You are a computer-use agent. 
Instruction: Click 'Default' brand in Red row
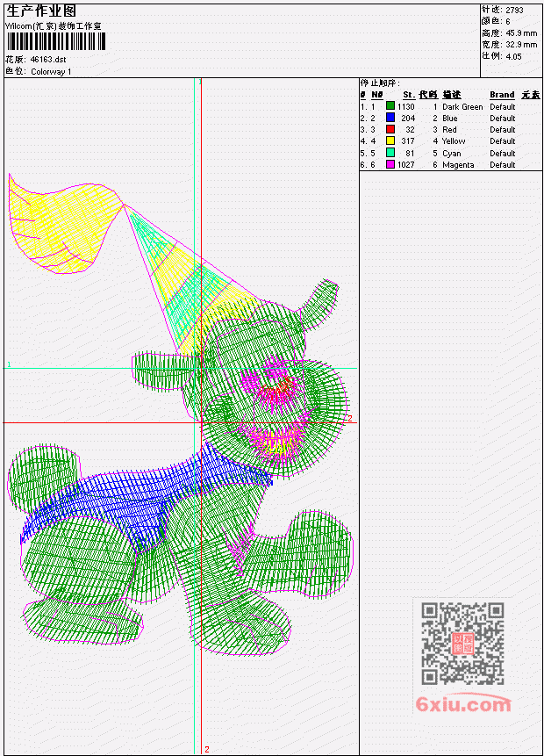pos(503,130)
